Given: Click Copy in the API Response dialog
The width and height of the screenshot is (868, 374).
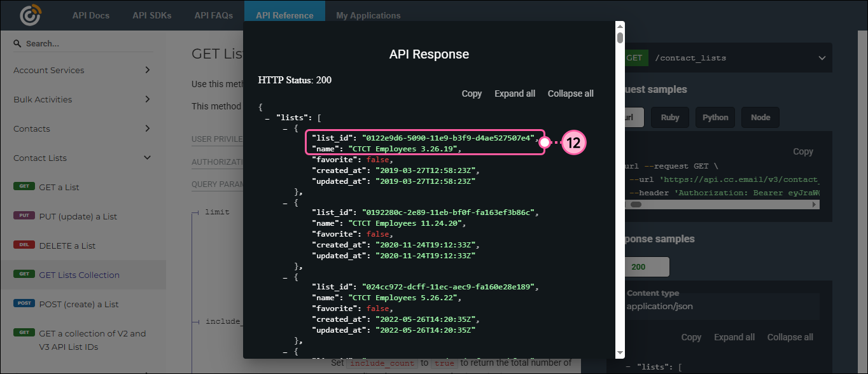Looking at the screenshot, I should (x=472, y=93).
